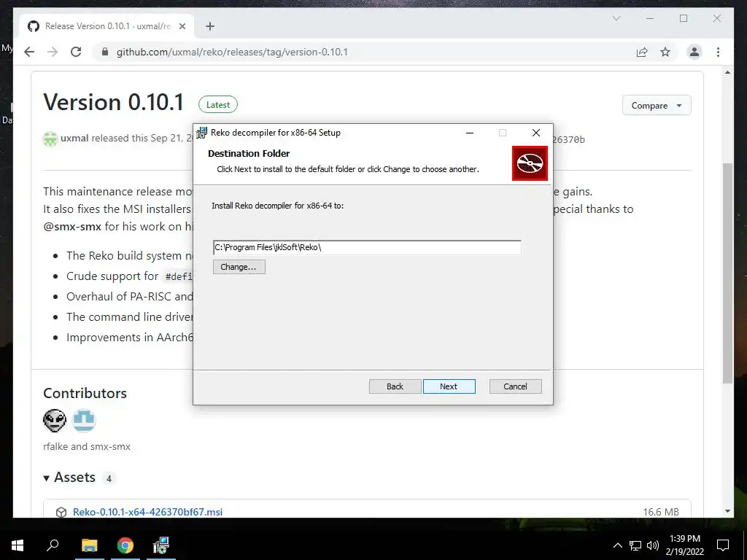
Task: Click the red Reko disc logo
Action: click(x=530, y=163)
